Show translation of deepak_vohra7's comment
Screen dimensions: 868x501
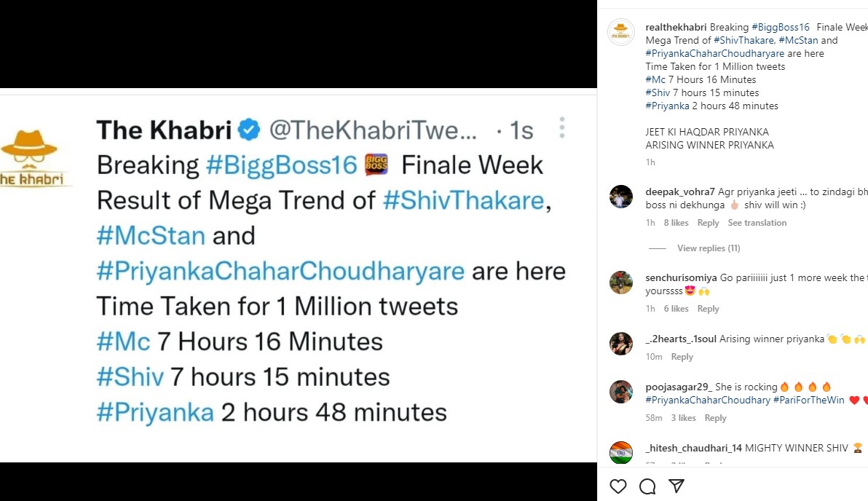757,223
